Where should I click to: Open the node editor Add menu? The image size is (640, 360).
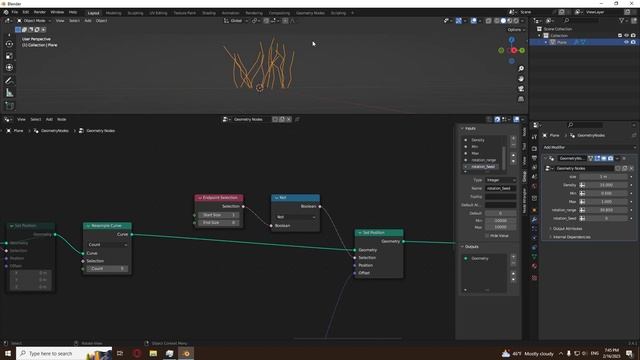(x=49, y=120)
